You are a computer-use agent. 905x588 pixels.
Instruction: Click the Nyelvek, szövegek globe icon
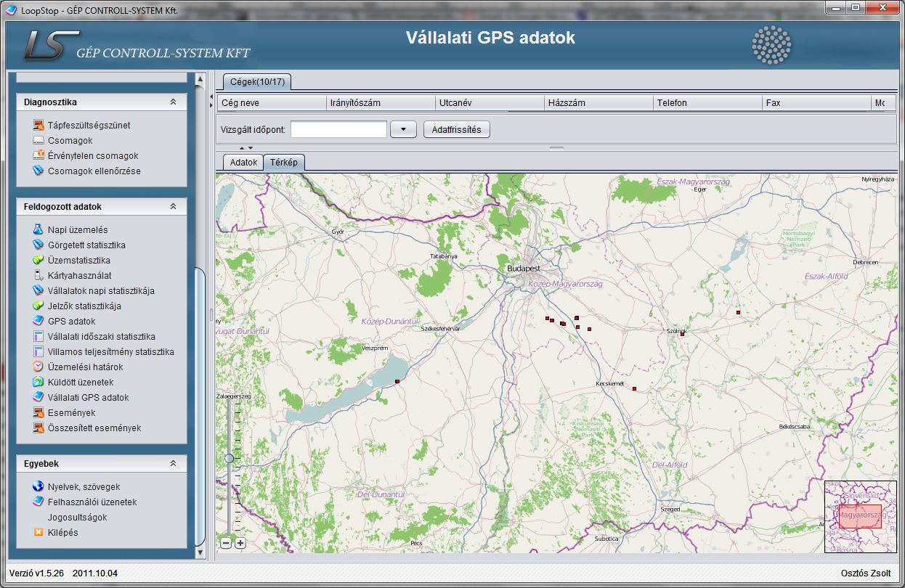point(38,486)
